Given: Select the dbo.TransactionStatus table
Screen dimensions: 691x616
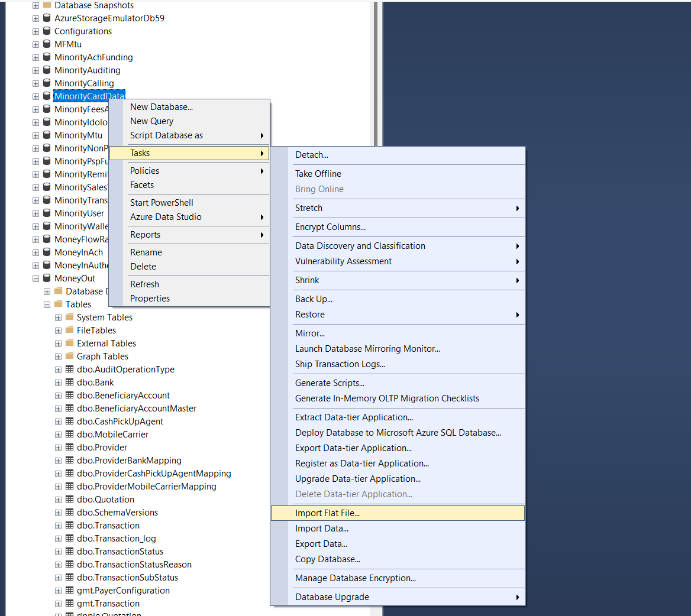Looking at the screenshot, I should point(120,552).
